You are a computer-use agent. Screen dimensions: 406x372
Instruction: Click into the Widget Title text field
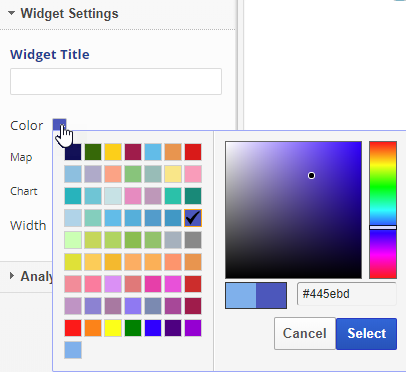(116, 81)
